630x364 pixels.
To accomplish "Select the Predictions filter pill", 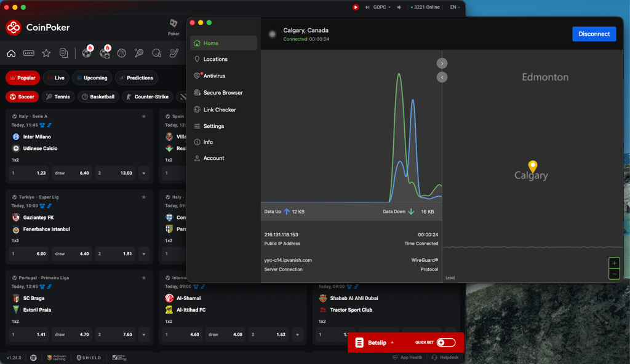I will click(x=137, y=78).
